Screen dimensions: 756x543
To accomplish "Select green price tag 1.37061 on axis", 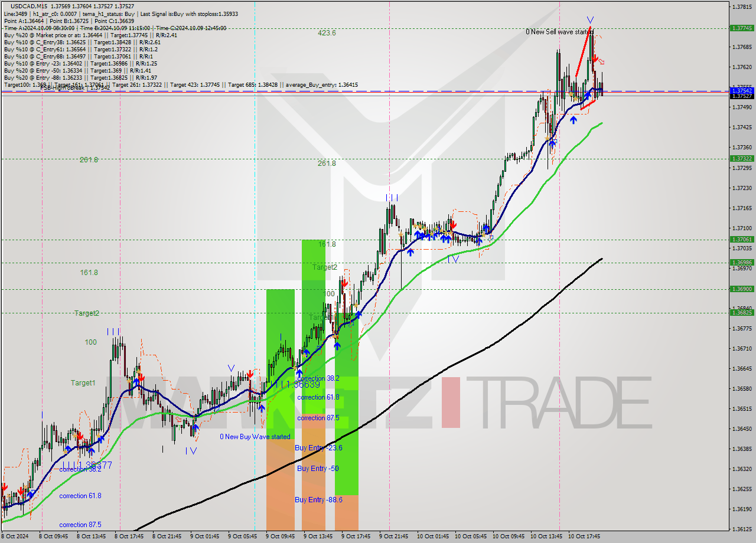I will [x=741, y=239].
